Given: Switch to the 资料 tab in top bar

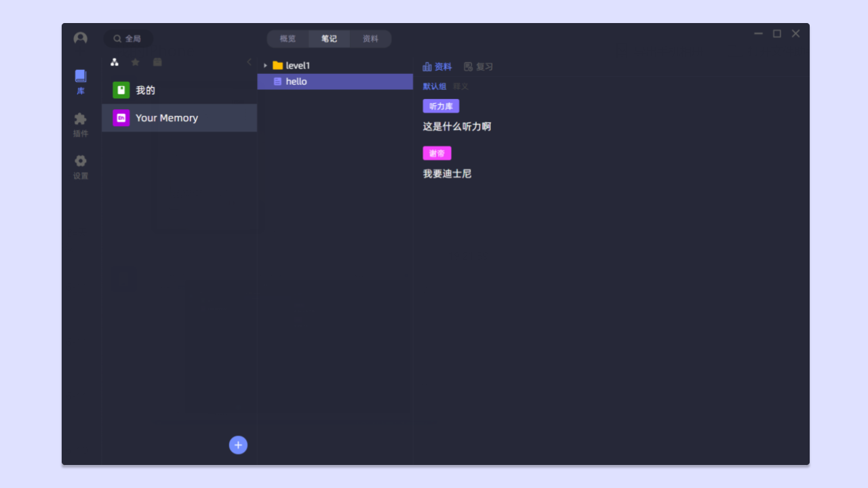Looking at the screenshot, I should [x=370, y=39].
